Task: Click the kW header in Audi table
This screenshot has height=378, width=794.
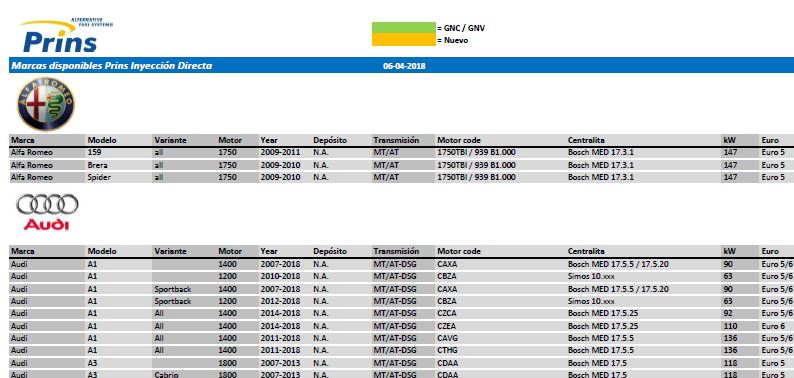Action: 730,251
